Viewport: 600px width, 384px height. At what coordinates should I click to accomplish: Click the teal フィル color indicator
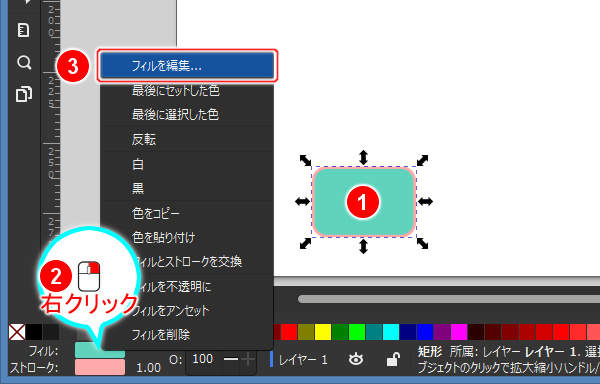point(100,350)
